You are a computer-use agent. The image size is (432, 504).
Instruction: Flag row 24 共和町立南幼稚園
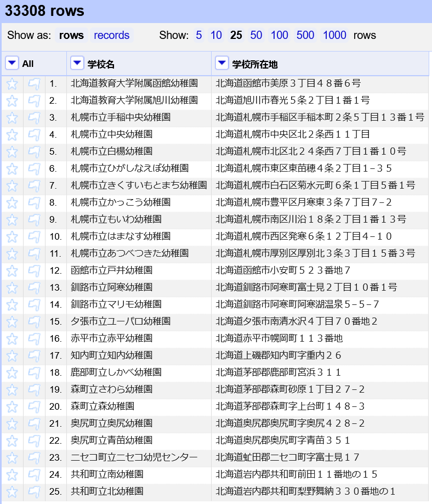(34, 475)
